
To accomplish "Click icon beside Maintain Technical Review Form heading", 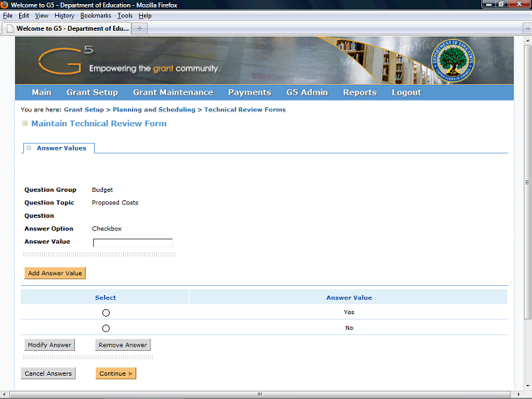I will pos(25,124).
